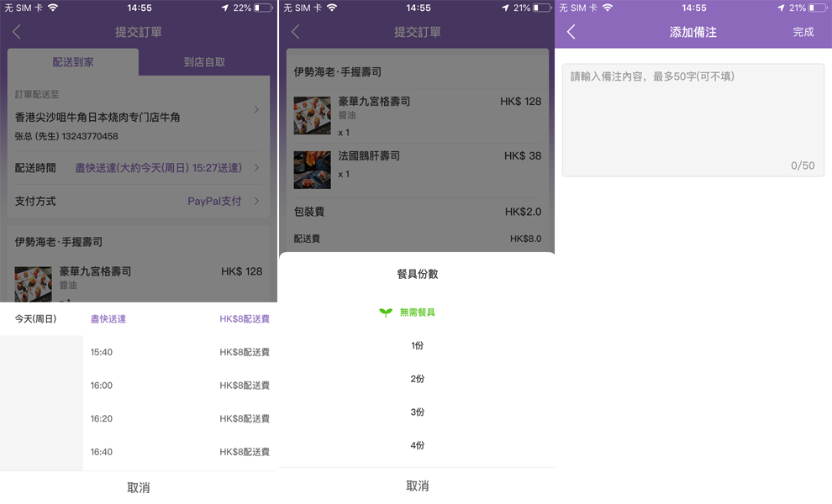Screen dimensions: 832x504
Task: Tap 伊勢海老·手握壽司 header on second screen
Action: click(338, 71)
